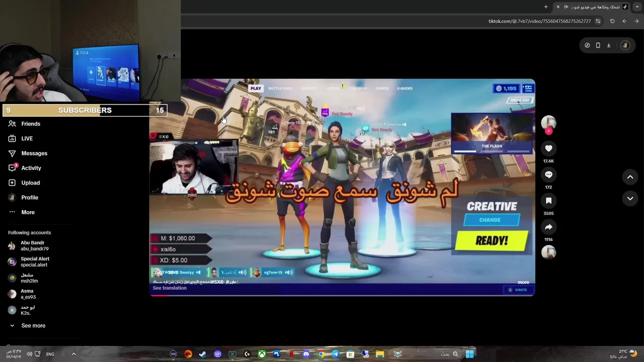Image resolution: width=644 pixels, height=362 pixels.
Task: Open the Windows Start menu
Action: [x=469, y=354]
